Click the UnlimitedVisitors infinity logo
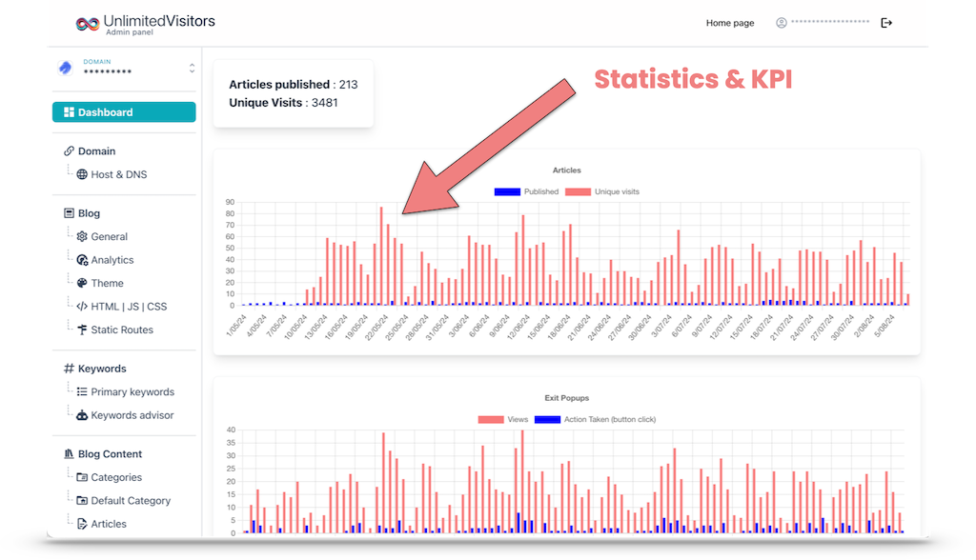This screenshot has height=560, width=976. (x=88, y=24)
